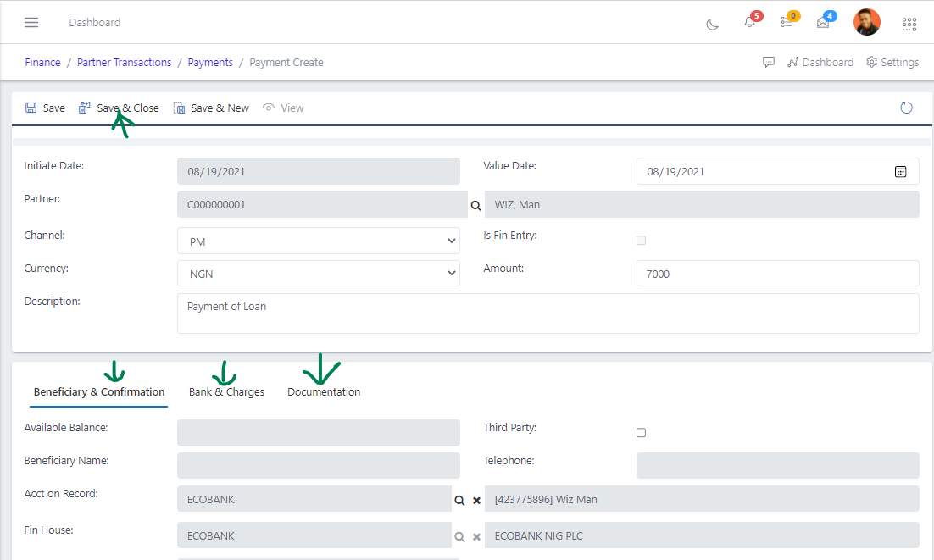The width and height of the screenshot is (934, 560).
Task: Open notifications bell with 5 alerts
Action: [750, 22]
